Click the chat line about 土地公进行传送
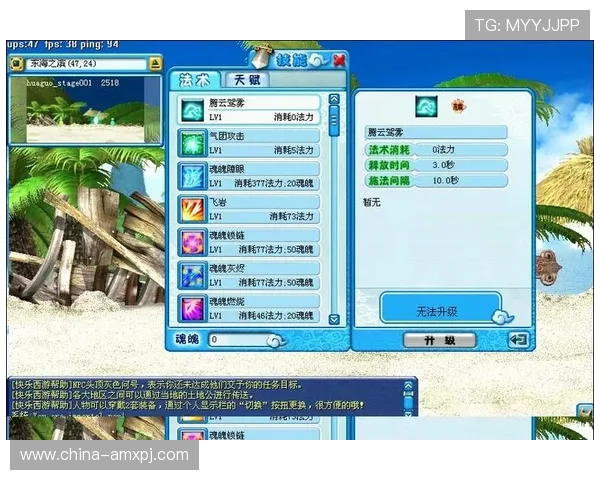 [131, 395]
